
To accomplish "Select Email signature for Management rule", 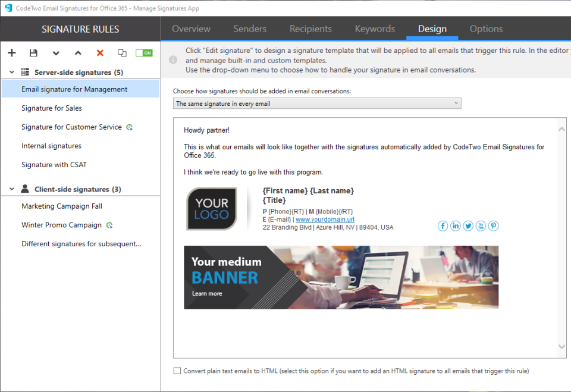I will [x=80, y=89].
